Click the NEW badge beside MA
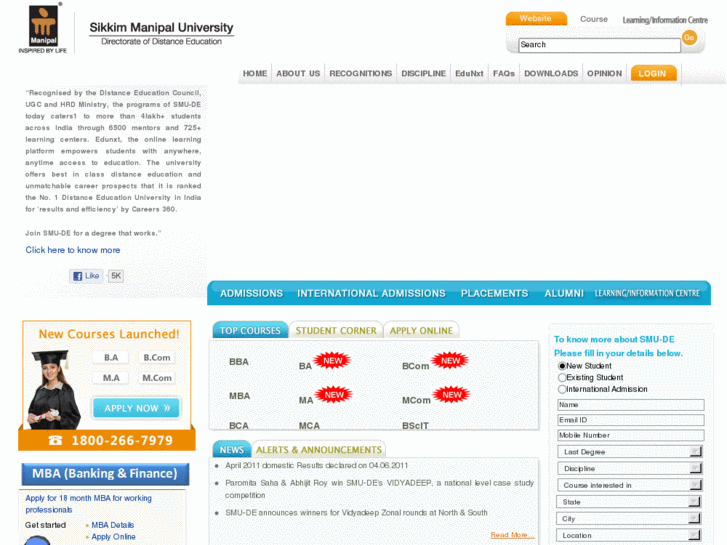727x545 pixels. (x=334, y=395)
